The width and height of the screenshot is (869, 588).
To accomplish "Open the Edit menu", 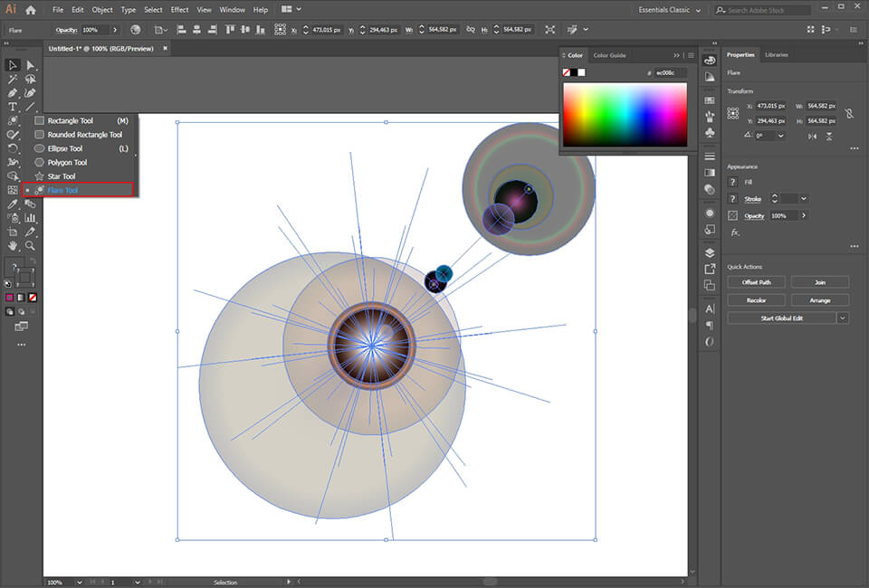I will point(79,9).
